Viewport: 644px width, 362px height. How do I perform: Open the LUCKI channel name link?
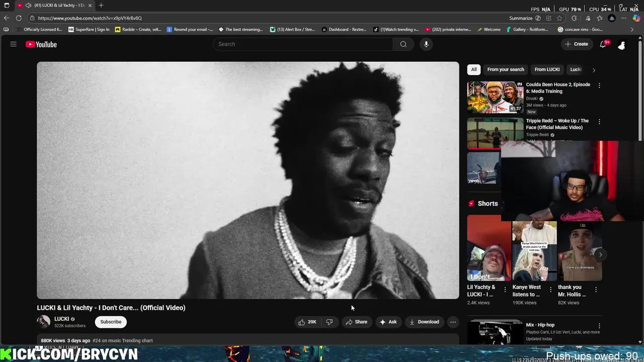tap(61, 319)
